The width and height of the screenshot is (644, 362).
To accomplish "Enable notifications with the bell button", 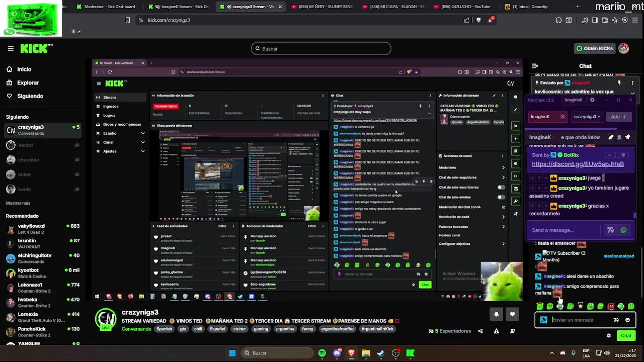I will [x=496, y=314].
